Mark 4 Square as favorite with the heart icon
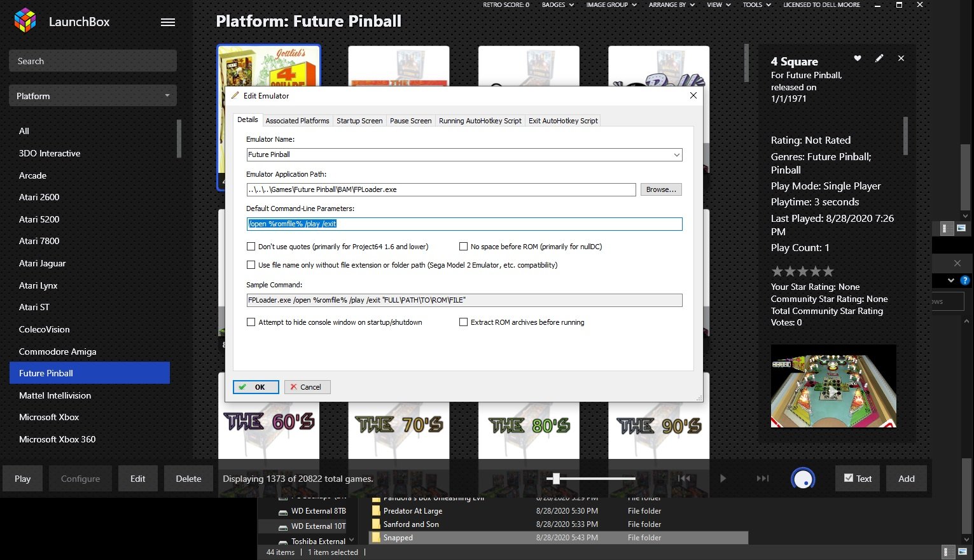974x560 pixels. 858,58
